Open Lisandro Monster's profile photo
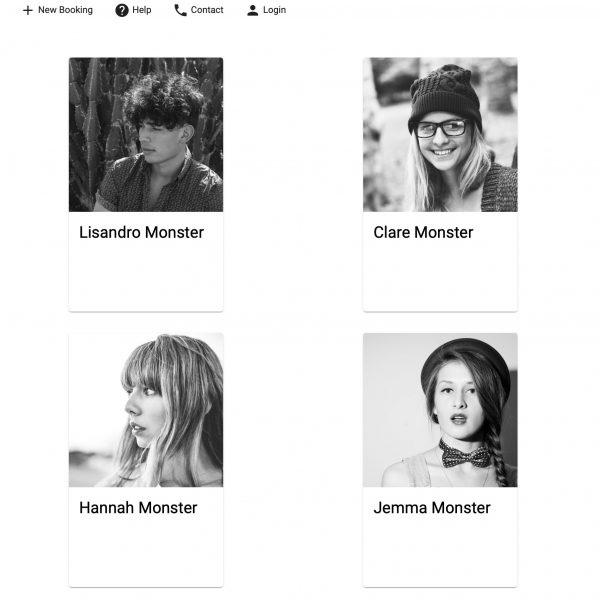This screenshot has height=600, width=600. [146, 135]
